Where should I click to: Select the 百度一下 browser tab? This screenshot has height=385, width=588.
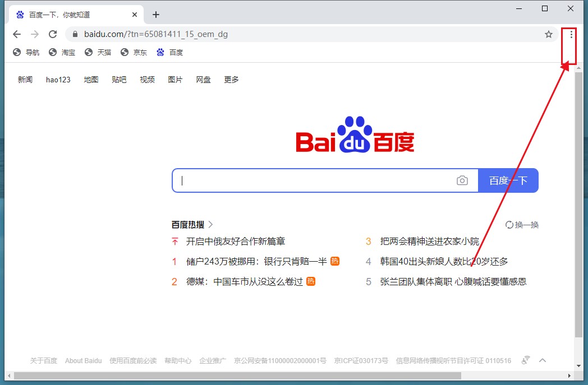[x=73, y=15]
